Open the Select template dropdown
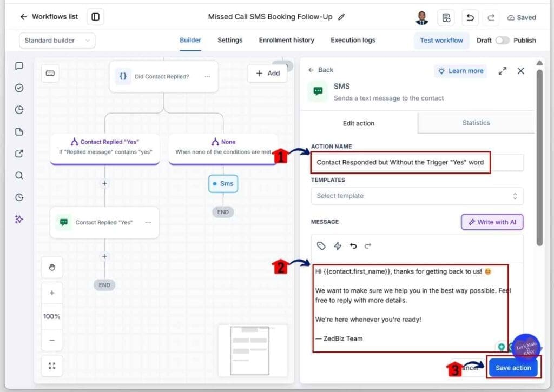Image resolution: width=554 pixels, height=392 pixels. (417, 196)
